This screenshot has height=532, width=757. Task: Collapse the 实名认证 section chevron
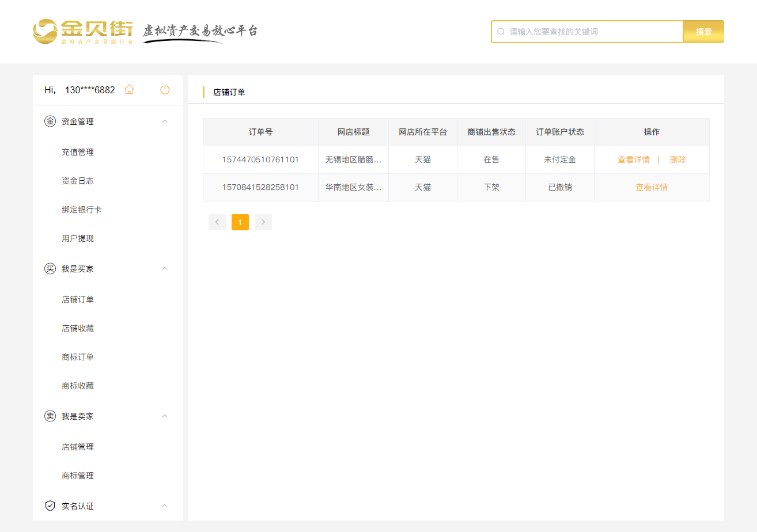[165, 506]
